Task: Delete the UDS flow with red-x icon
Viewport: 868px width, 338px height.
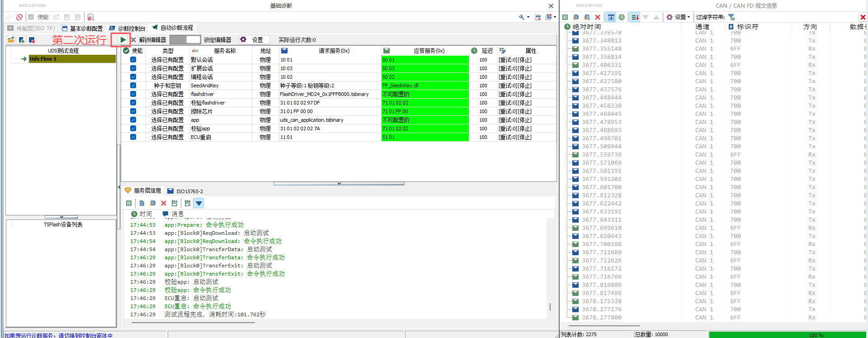Action: point(32,40)
